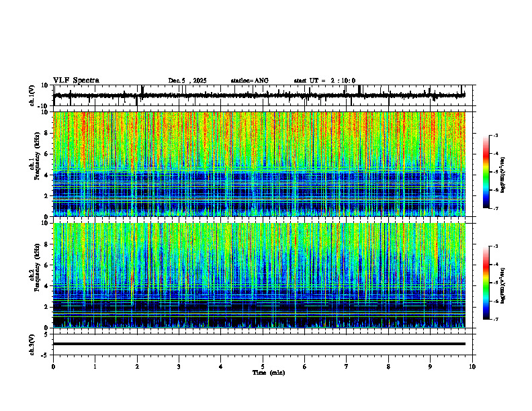
Task: Click the "5" tick on the Time axis
Action: point(263,367)
